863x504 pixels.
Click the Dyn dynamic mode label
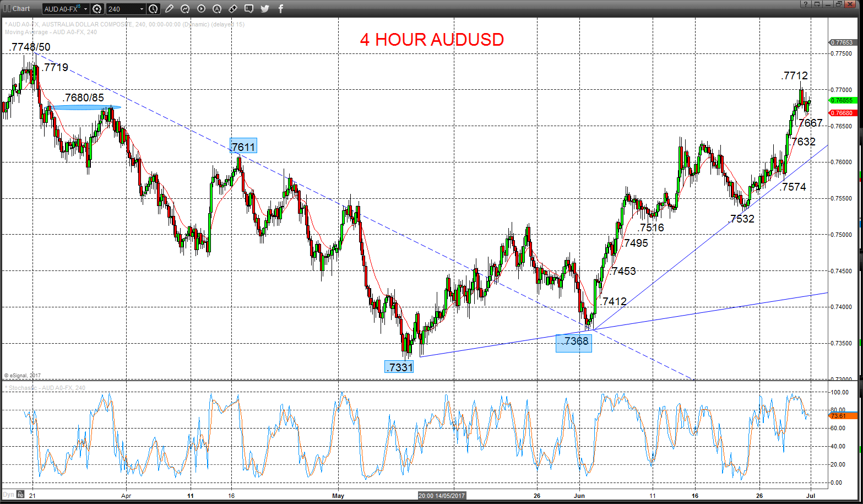click(x=8, y=494)
